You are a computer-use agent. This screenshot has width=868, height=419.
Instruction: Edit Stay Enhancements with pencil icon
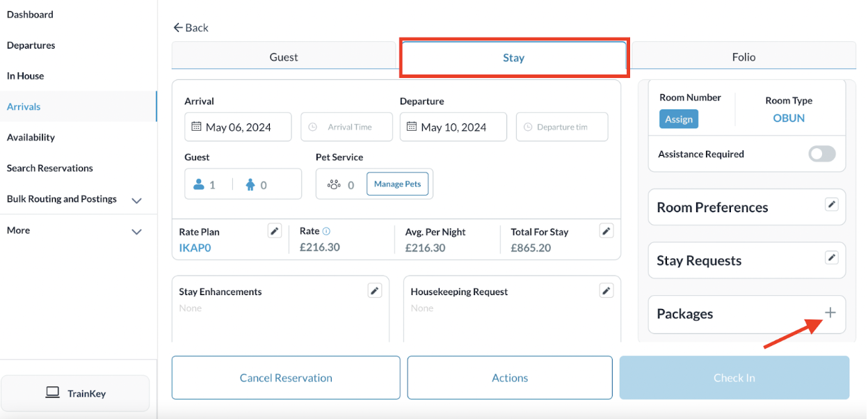coord(375,291)
